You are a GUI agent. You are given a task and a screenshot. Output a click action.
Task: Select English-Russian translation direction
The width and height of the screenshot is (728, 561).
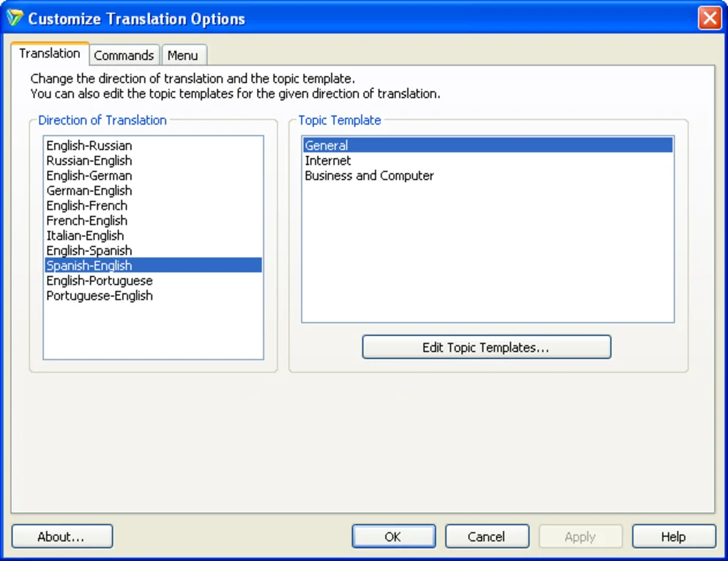[x=153, y=146]
